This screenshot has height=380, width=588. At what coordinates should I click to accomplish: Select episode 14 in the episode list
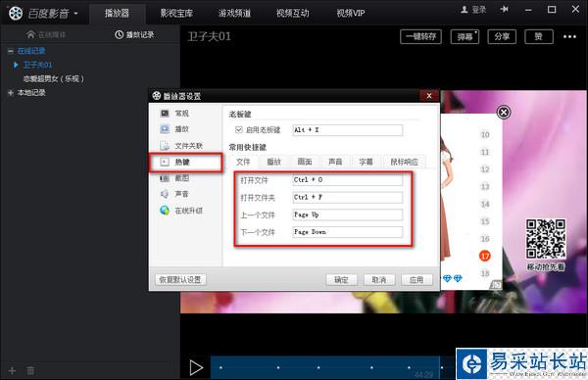[485, 204]
